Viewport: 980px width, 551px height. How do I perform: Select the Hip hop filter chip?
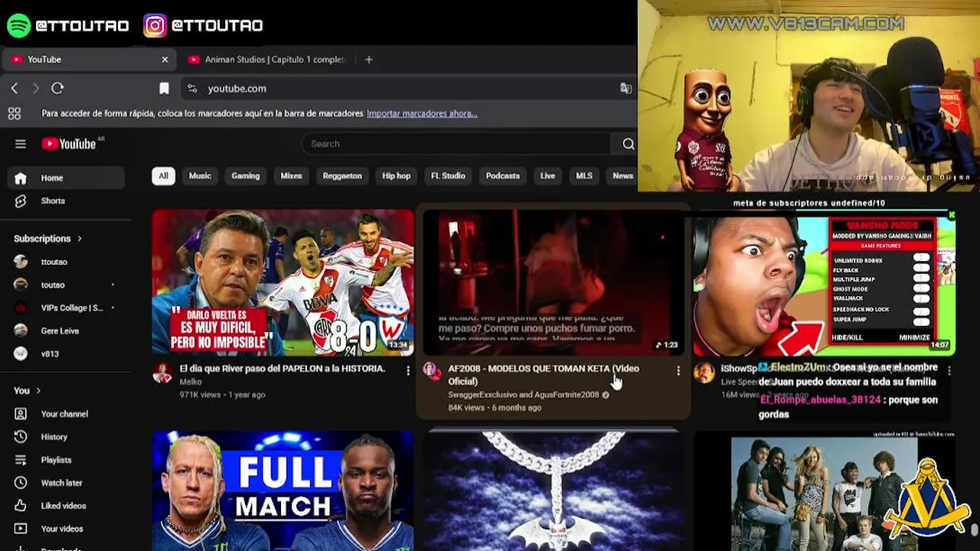[x=397, y=176]
